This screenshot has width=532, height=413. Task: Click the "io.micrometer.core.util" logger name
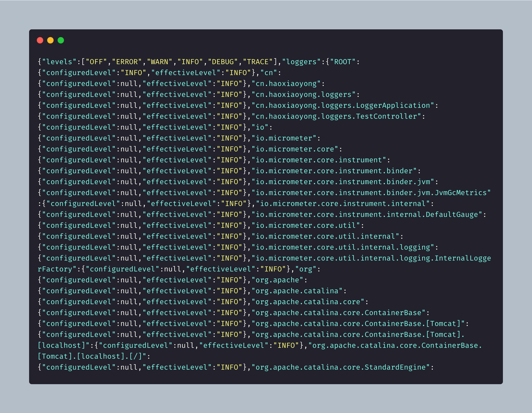pyautogui.click(x=306, y=225)
